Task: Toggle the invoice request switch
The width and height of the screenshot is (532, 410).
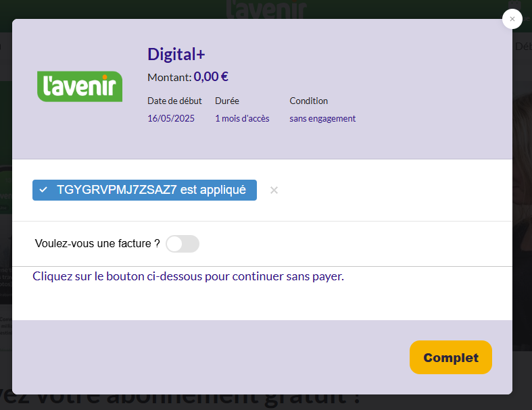Action: coord(183,244)
